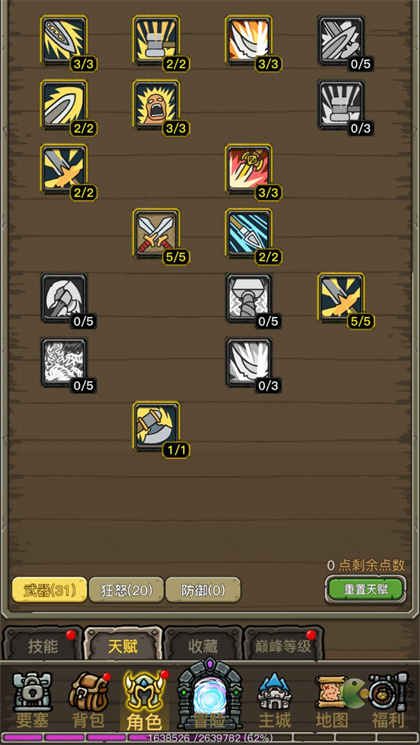Image resolution: width=420 pixels, height=745 pixels.
Task: Open the 背包 backpack icon
Action: coord(88,700)
